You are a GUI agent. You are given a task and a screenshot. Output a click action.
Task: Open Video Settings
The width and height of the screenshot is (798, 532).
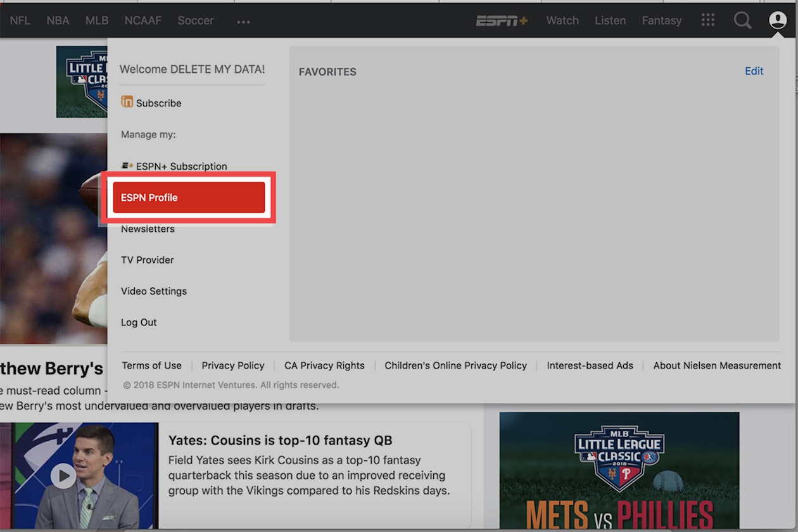(154, 291)
